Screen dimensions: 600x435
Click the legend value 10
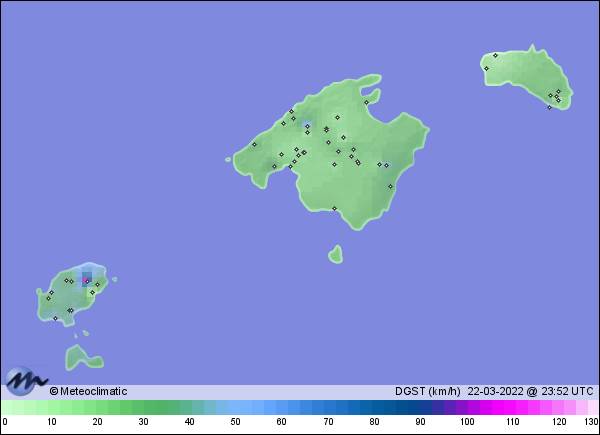(52, 422)
